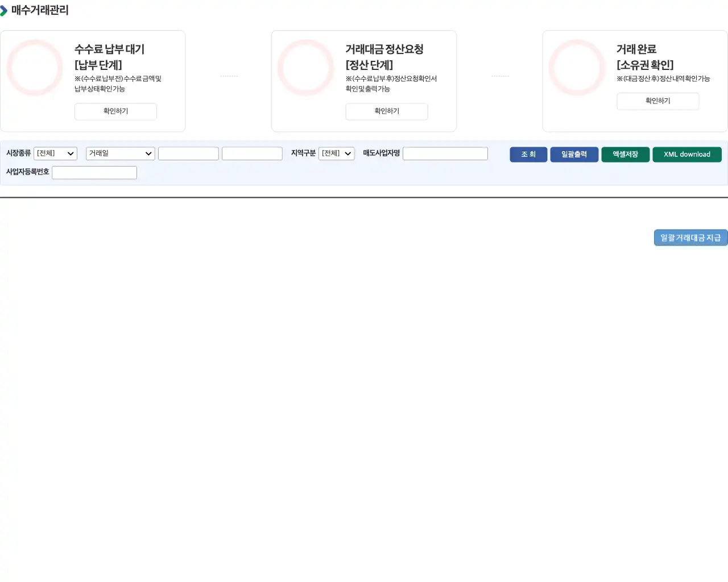Screen dimensions: 728x582
Task: Click the 거래대금 정산요청 [정산 단계] heading
Action: 384,57
